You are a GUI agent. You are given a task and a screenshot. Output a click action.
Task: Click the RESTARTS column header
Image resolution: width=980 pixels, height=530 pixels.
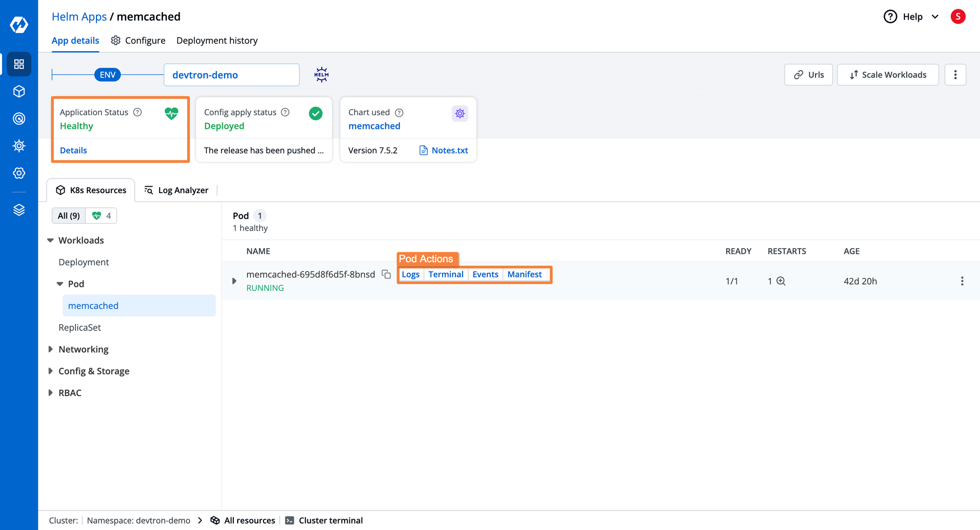[x=787, y=251]
